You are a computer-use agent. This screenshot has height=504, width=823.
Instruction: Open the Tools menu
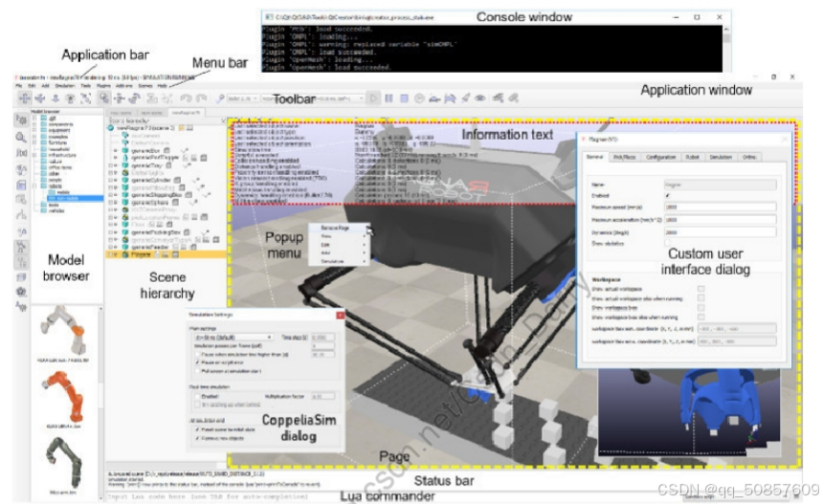pos(85,85)
